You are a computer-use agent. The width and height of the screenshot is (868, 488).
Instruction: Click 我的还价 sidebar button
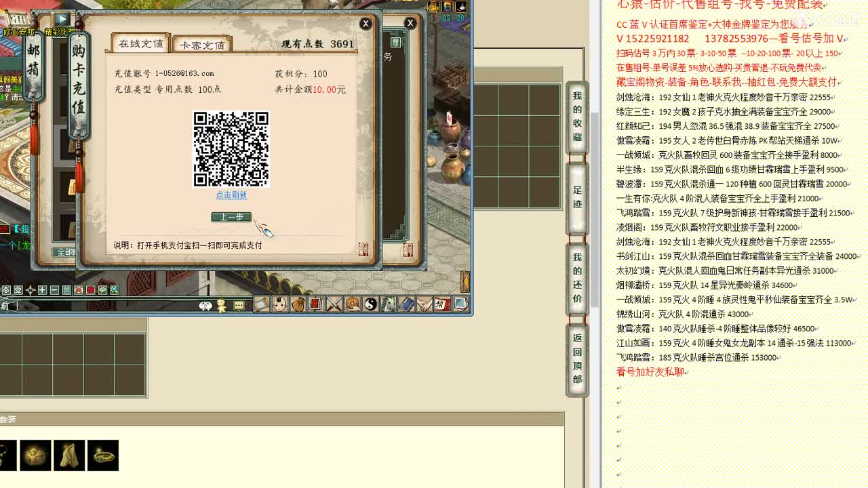(x=577, y=278)
